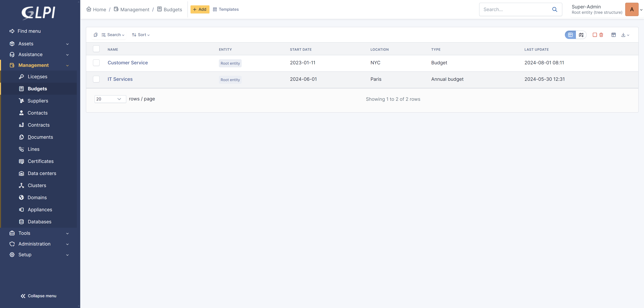Check the Customer Service row checkbox
This screenshot has height=308, width=644.
click(x=96, y=63)
